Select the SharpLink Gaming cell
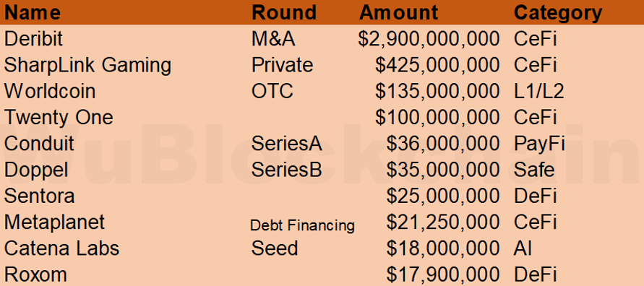Viewport: 644px width, 286px height. coord(87,66)
